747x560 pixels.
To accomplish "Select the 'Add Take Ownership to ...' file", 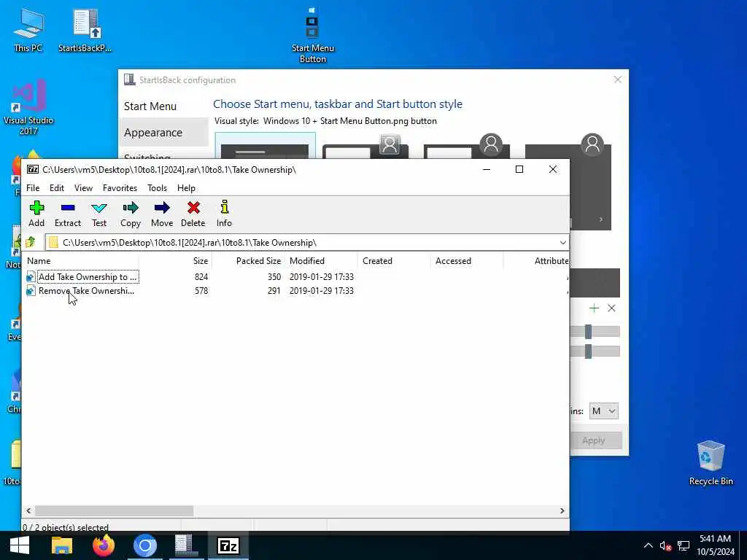I will tap(82, 276).
